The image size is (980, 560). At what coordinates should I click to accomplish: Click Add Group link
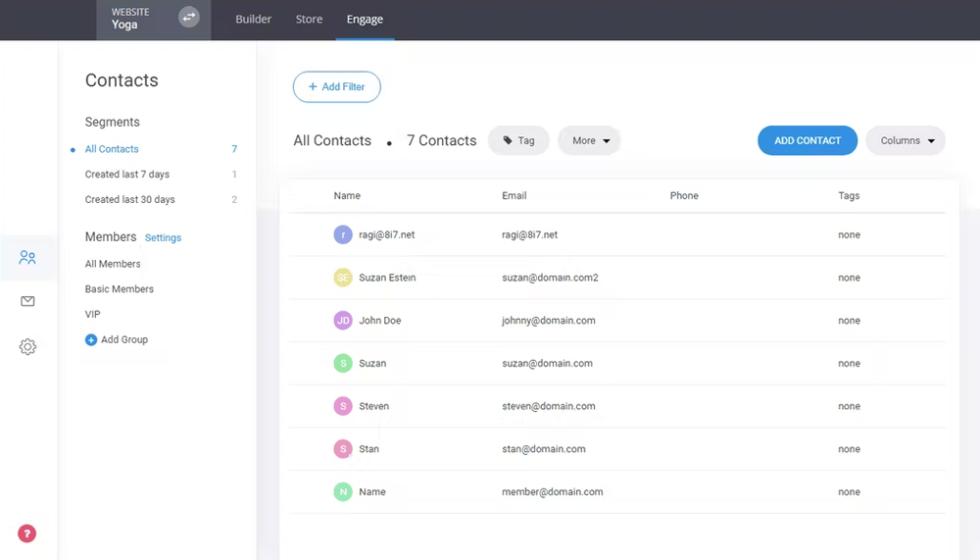124,339
